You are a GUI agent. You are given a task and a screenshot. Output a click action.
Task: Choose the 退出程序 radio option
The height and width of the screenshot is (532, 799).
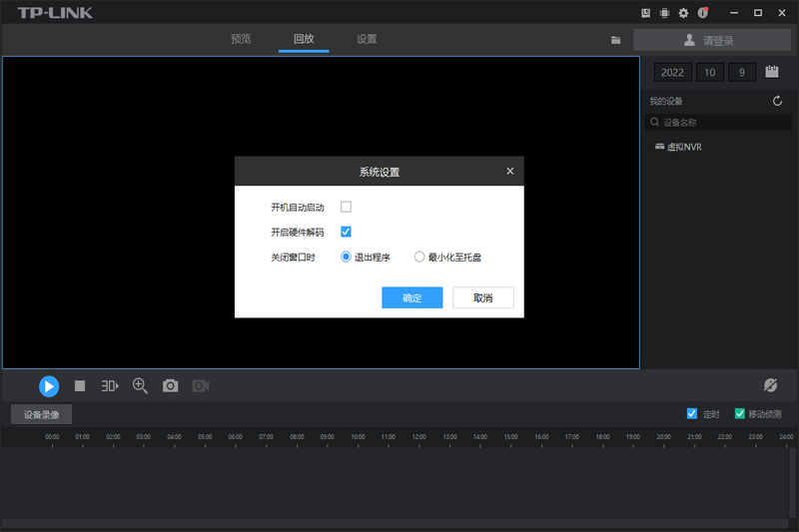click(347, 257)
